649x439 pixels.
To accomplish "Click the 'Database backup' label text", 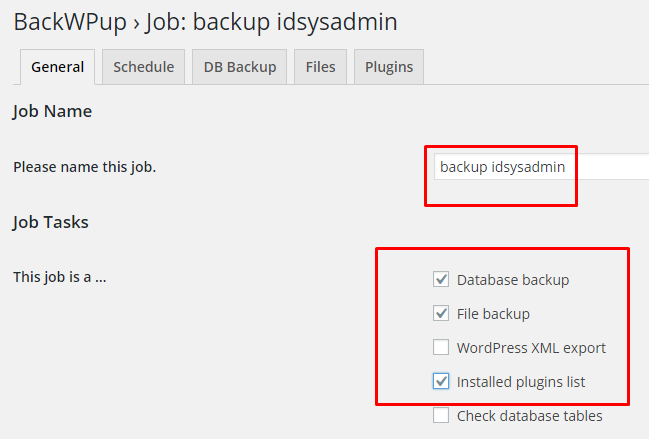I will (513, 280).
